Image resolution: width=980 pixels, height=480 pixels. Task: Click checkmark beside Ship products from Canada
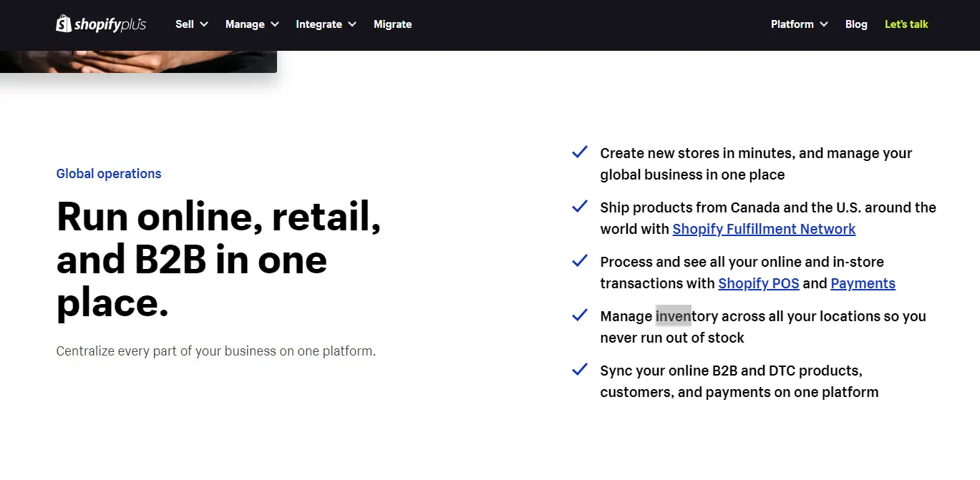[580, 207]
